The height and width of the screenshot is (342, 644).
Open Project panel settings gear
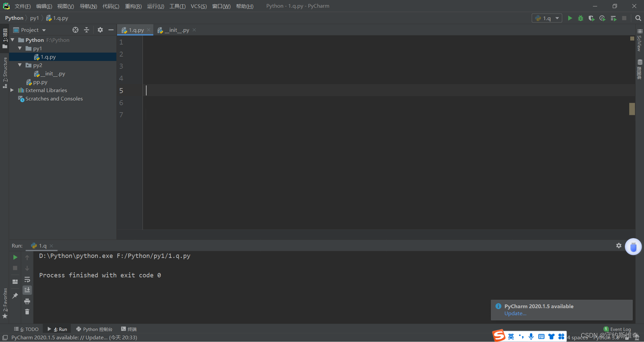100,30
